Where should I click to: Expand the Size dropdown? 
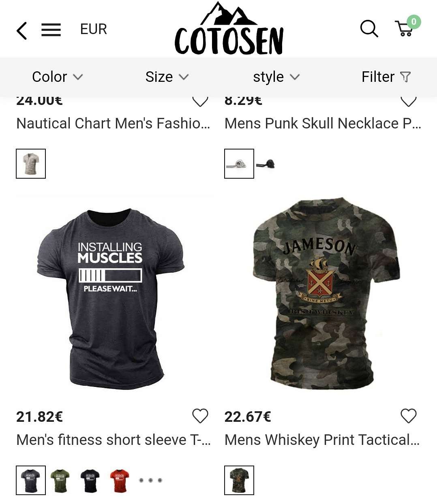(167, 77)
